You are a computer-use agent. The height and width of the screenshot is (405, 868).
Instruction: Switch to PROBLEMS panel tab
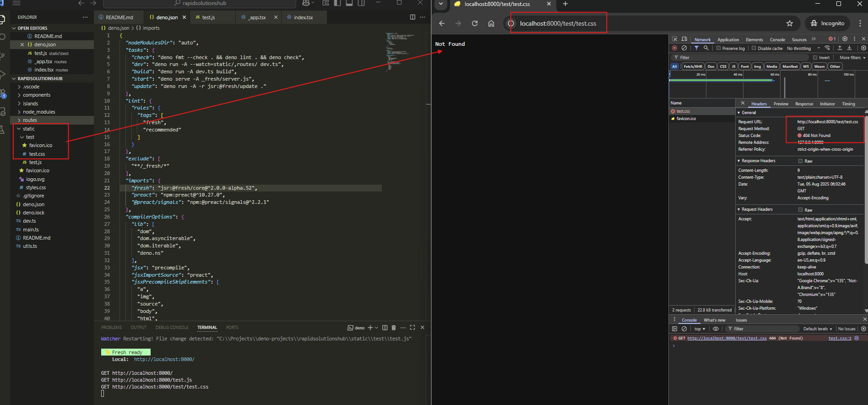click(x=111, y=328)
